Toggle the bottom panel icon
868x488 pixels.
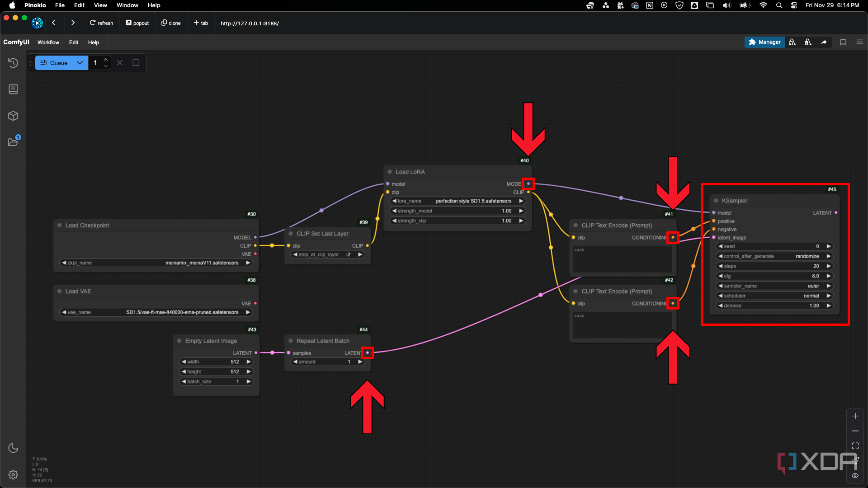point(843,42)
